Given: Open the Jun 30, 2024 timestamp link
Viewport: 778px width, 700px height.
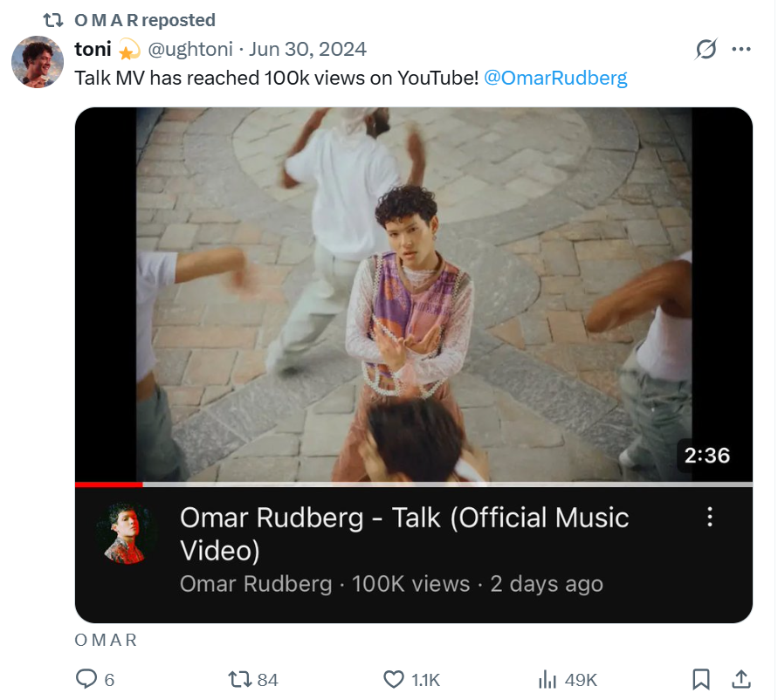Looking at the screenshot, I should tap(307, 49).
